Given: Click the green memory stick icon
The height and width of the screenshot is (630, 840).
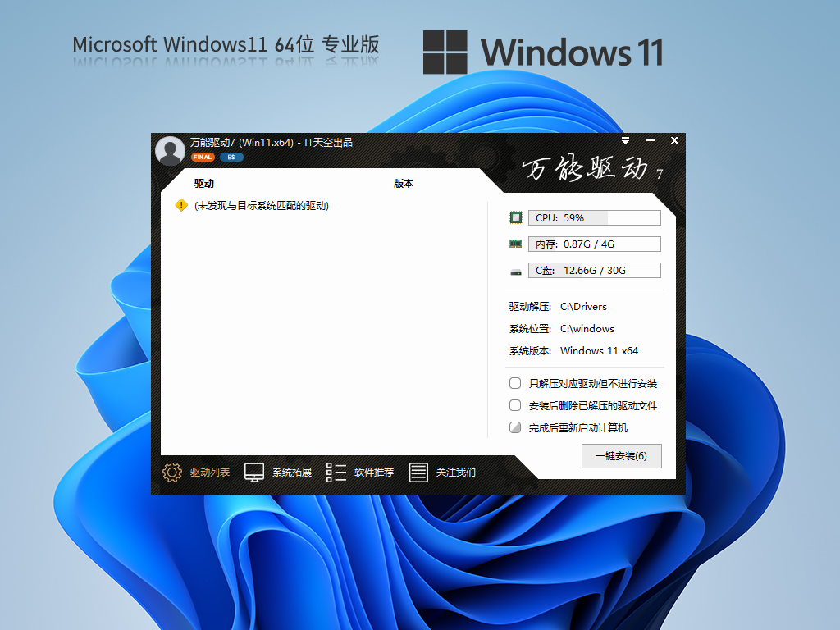Looking at the screenshot, I should tap(515, 244).
